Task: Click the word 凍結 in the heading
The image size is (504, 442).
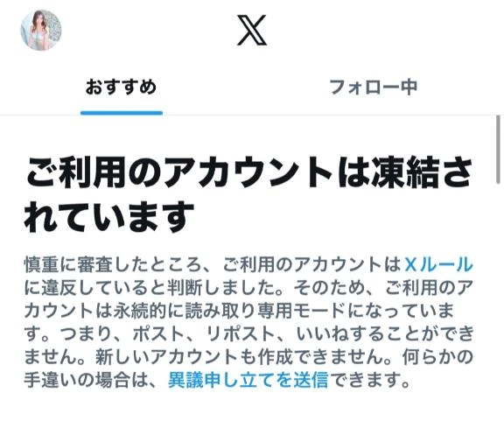Action: coord(405,172)
